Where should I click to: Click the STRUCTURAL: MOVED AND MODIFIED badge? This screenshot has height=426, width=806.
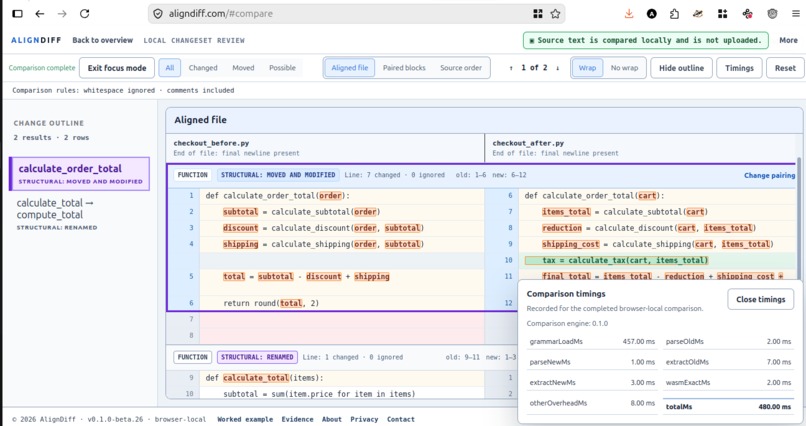278,175
